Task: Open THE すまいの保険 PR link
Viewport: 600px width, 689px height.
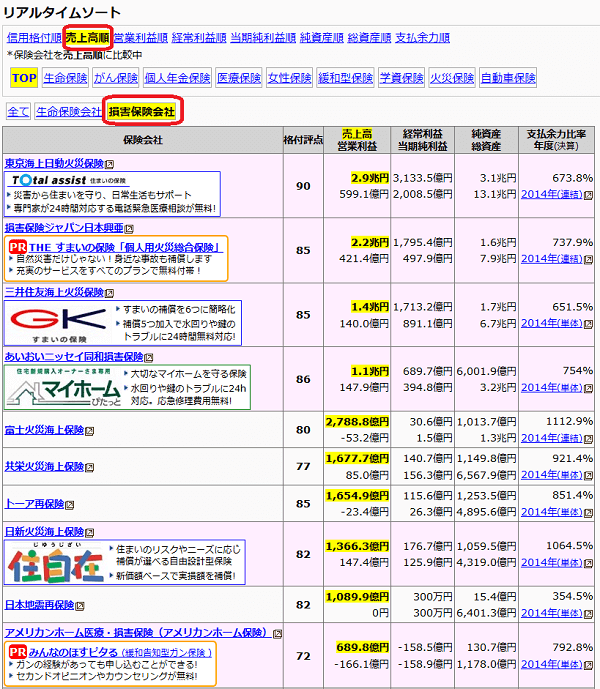Action: (126, 247)
